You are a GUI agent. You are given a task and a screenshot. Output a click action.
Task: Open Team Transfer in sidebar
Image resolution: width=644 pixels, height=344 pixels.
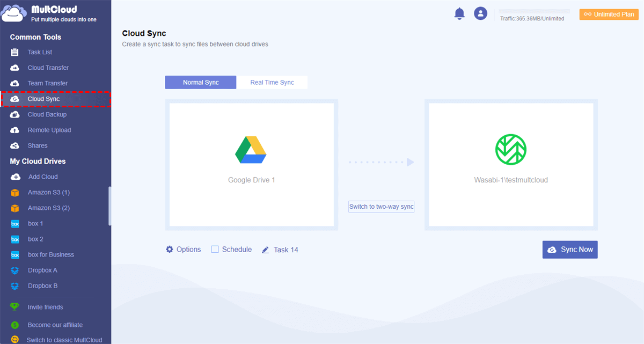tap(48, 83)
